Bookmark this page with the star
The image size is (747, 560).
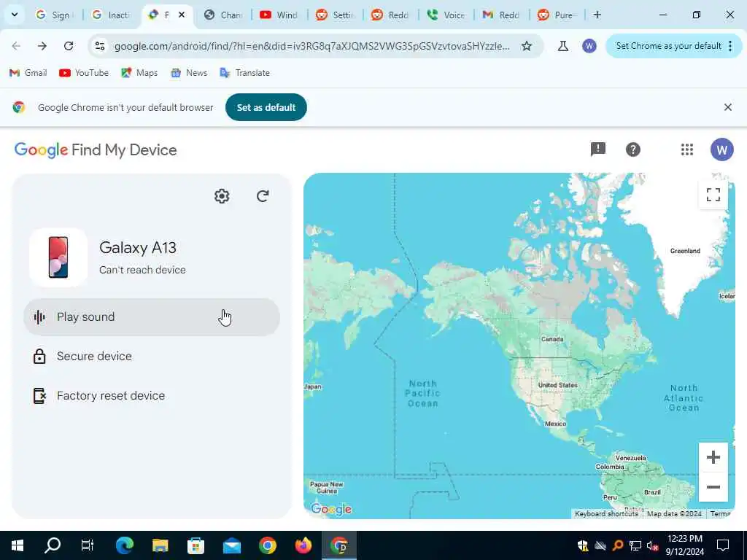(527, 46)
